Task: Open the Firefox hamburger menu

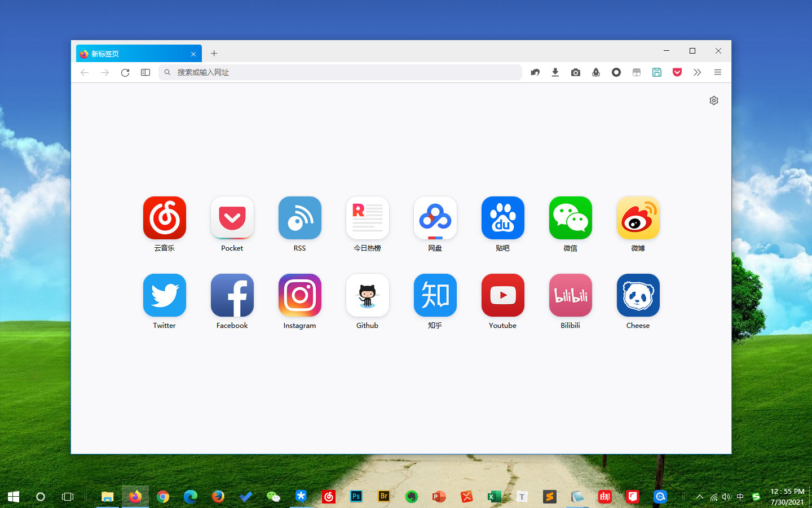Action: tap(718, 72)
